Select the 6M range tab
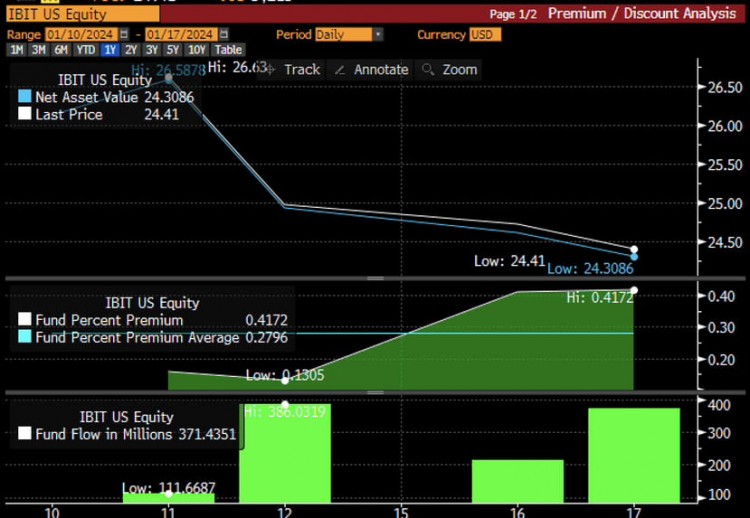The image size is (750, 518). pos(61,50)
